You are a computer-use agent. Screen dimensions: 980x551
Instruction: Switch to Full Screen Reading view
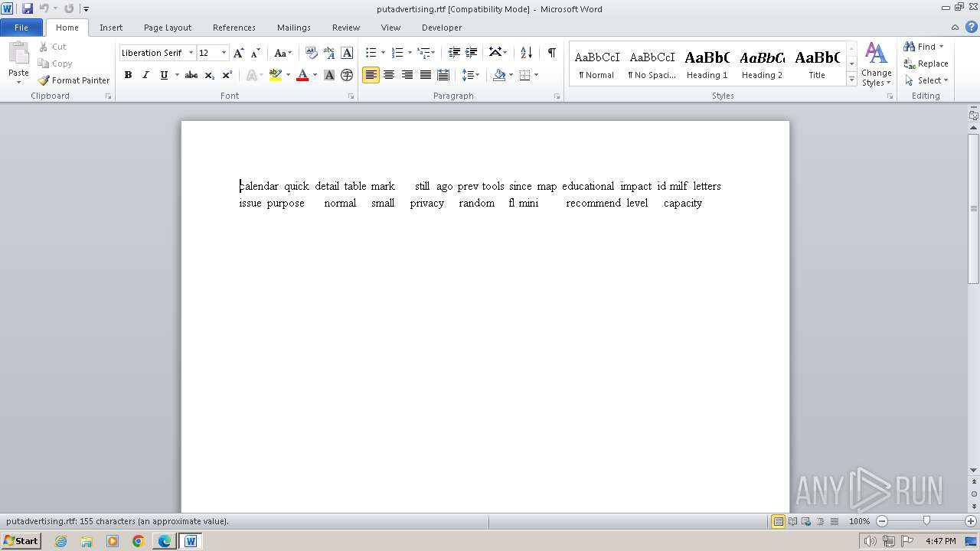792,521
